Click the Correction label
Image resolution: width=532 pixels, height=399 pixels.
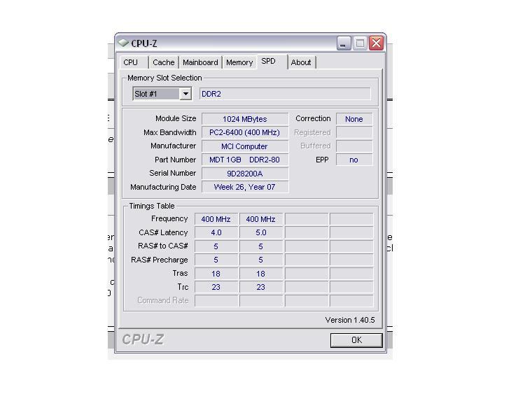point(313,118)
